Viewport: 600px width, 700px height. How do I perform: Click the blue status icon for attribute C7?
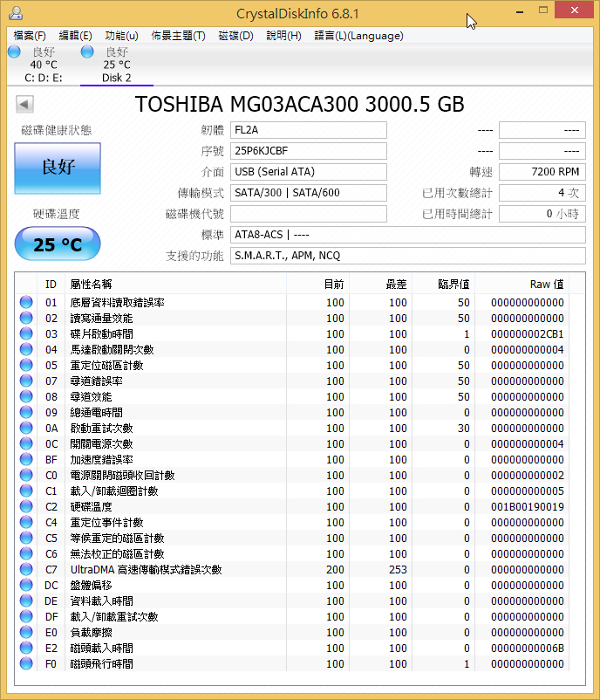point(26,569)
